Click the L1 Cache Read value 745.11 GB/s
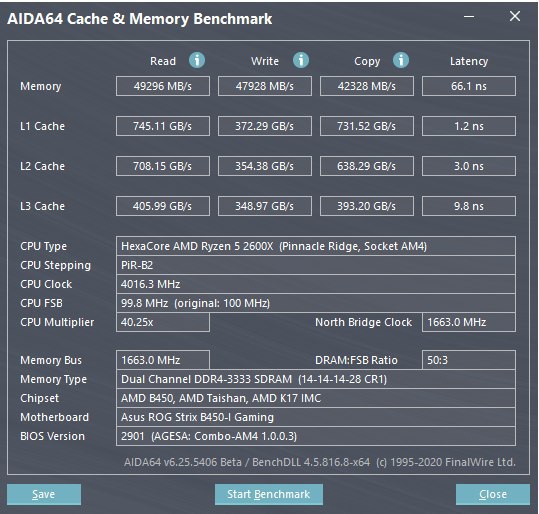The image size is (539, 514). coord(163,126)
